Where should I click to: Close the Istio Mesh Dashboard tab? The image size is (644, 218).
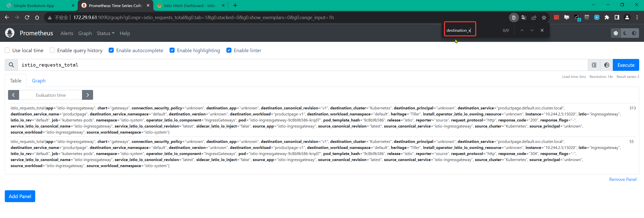223,5
